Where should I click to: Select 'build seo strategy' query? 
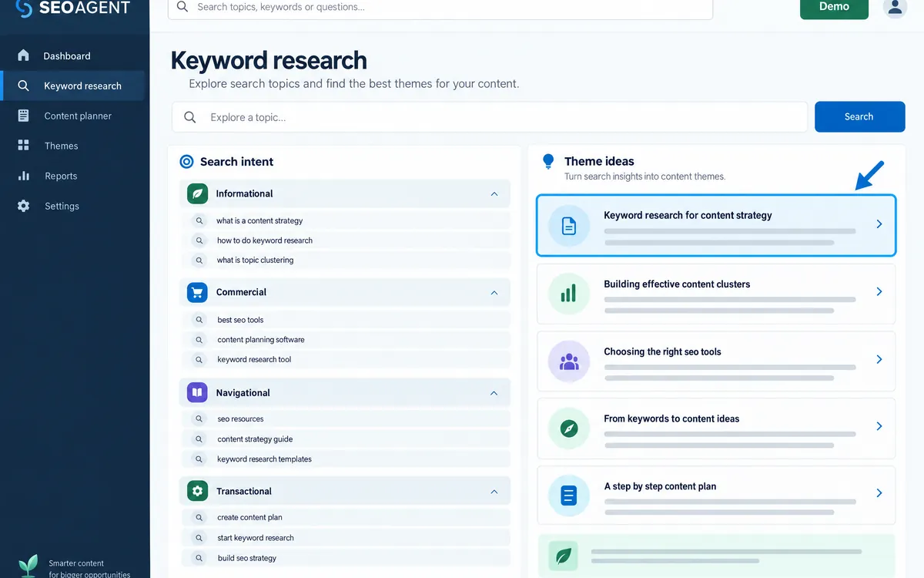tap(346, 558)
